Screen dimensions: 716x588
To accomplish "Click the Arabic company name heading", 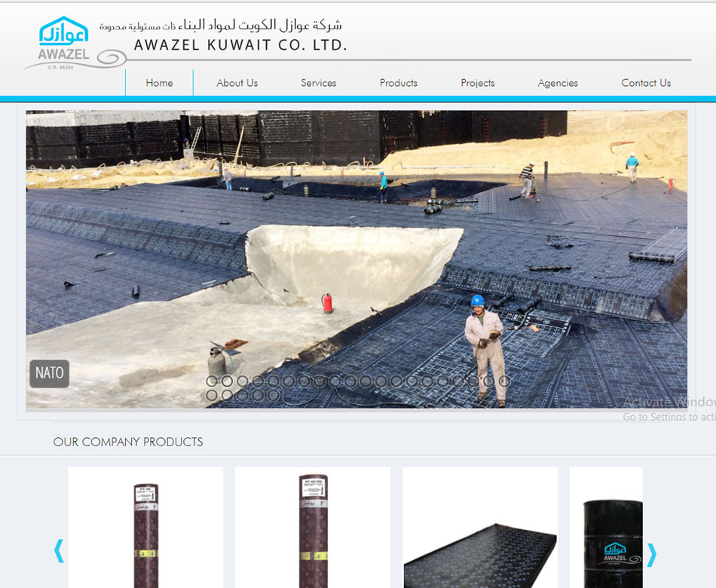I will [221, 25].
